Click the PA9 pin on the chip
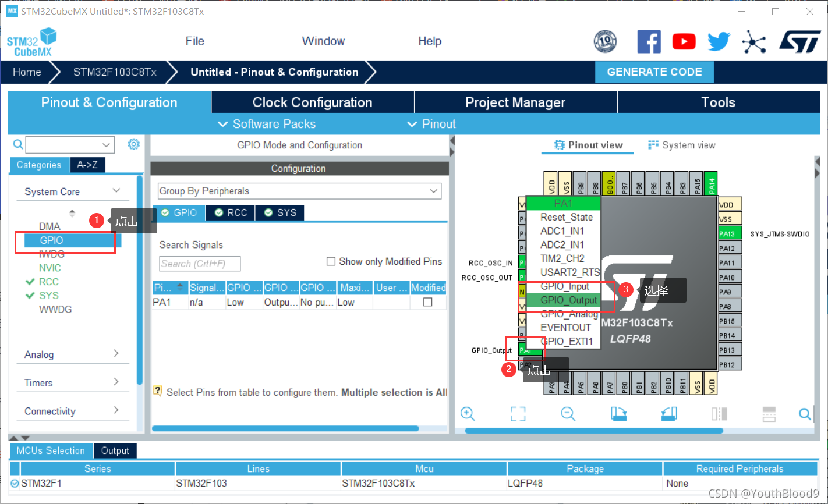The width and height of the screenshot is (828, 504). pyautogui.click(x=730, y=292)
